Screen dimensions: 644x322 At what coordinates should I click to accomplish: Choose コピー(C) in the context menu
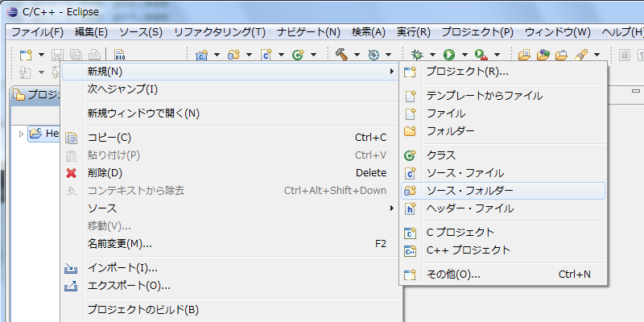[229, 138]
